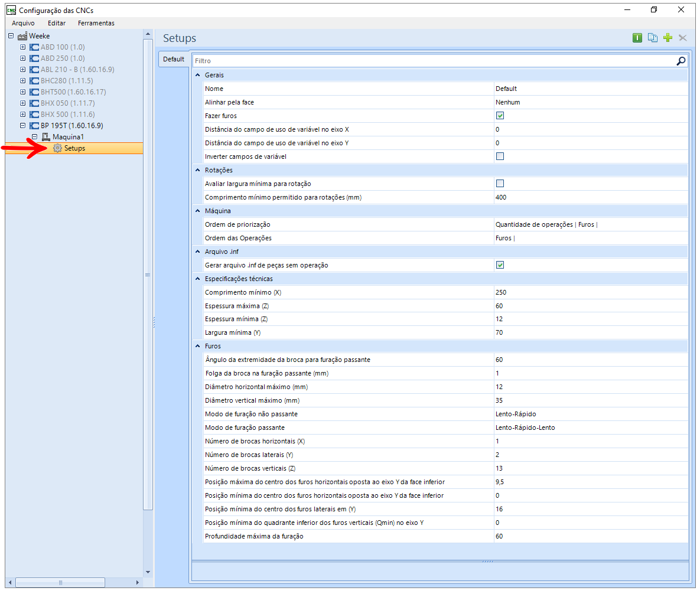The width and height of the screenshot is (700, 594).
Task: Enable Inverter campos de variável checkbox
Action: [500, 156]
